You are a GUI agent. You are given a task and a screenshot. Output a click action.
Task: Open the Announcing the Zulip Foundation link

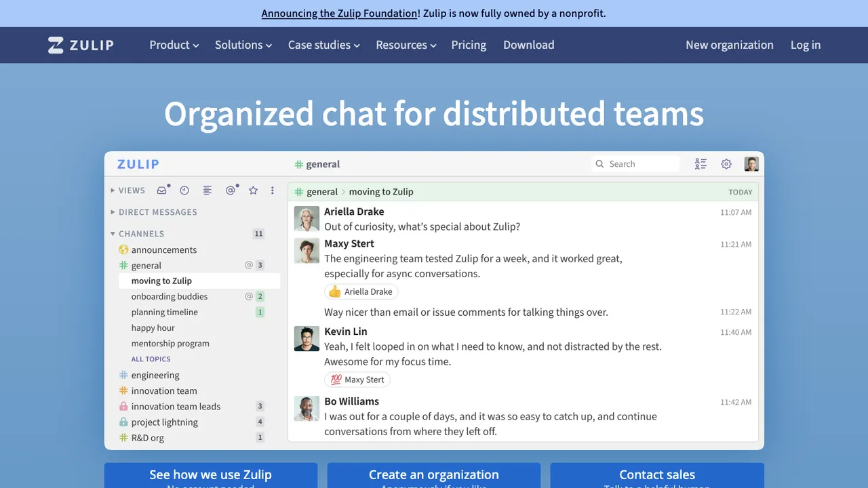click(339, 14)
